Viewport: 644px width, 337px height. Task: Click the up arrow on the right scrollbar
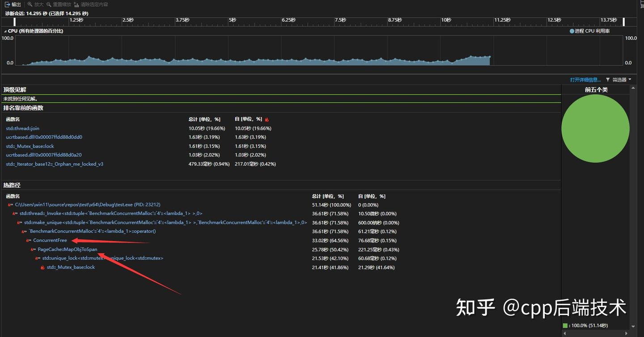pyautogui.click(x=633, y=88)
